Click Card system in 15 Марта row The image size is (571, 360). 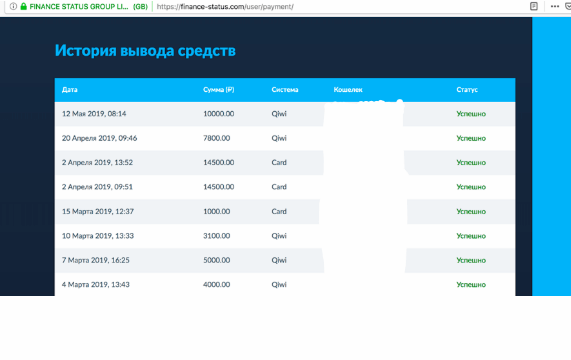coord(279,211)
